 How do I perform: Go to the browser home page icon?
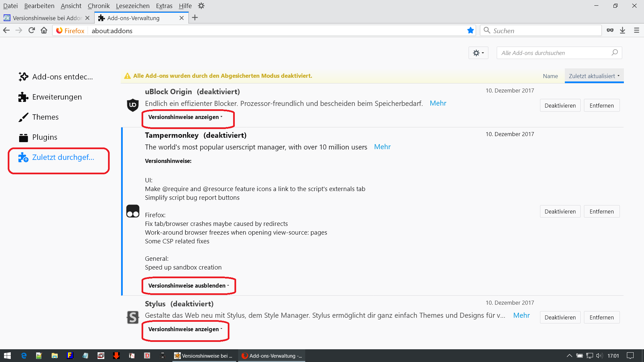point(44,31)
